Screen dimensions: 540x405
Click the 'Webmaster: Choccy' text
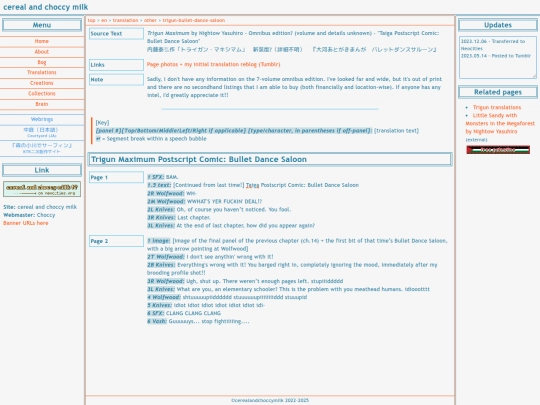[x=29, y=215]
